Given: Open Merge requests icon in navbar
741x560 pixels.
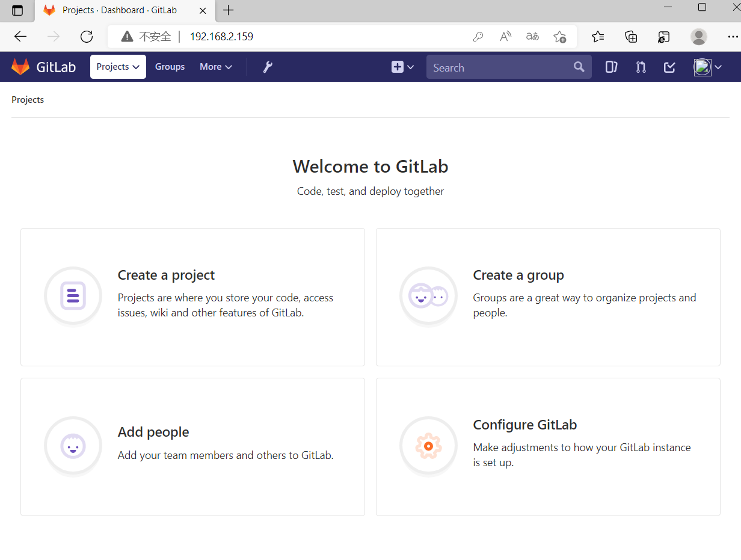Looking at the screenshot, I should coord(641,67).
